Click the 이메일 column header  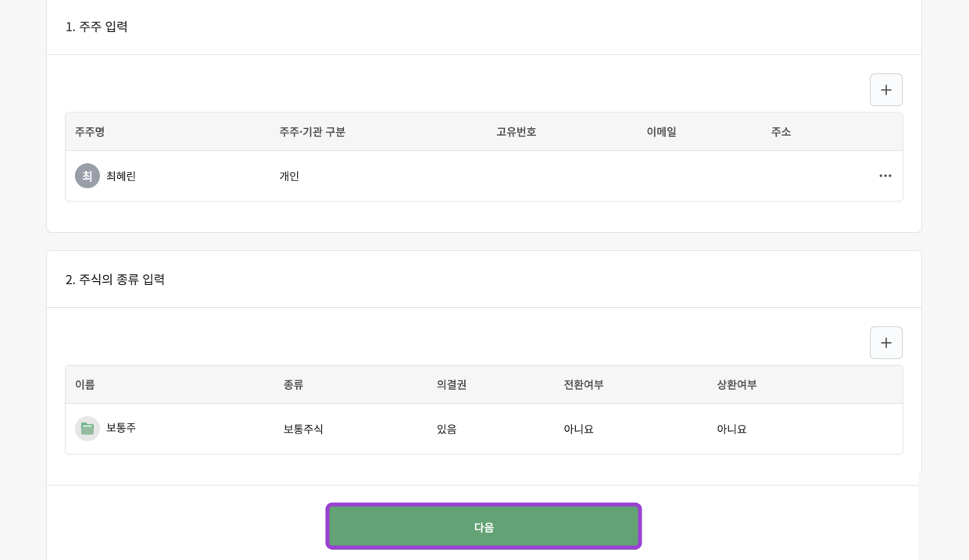[x=661, y=131]
